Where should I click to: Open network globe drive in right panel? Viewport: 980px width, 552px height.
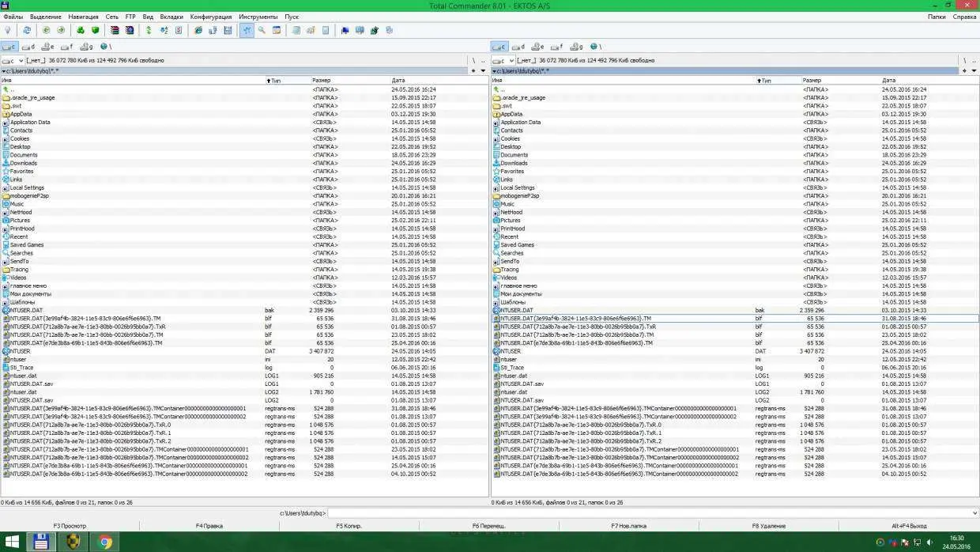597,47
